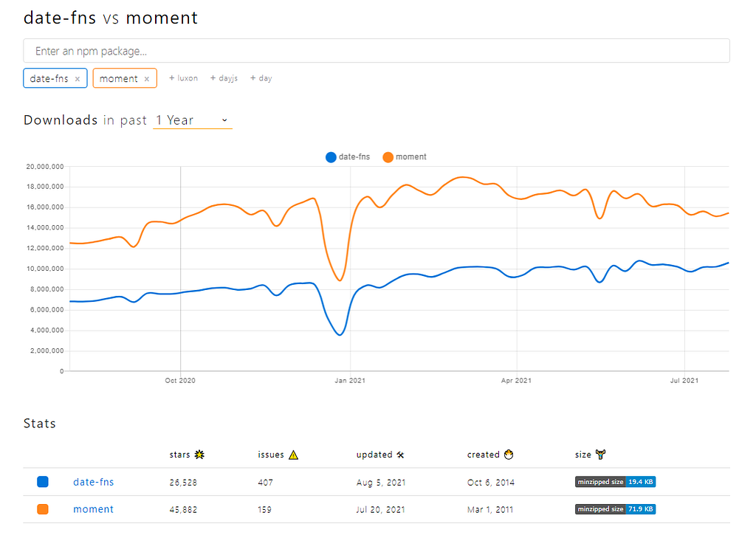This screenshot has height=535, width=756.
Task: Open the moment minzipped size 71.9 KB badge
Action: coord(615,509)
